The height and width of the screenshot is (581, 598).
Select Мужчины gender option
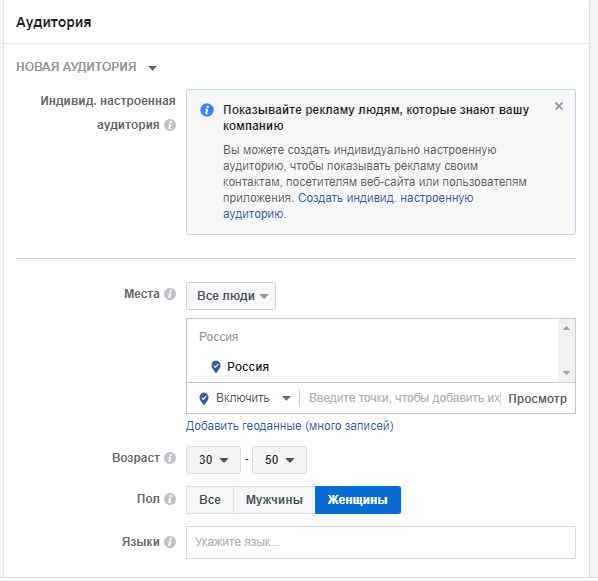(274, 500)
